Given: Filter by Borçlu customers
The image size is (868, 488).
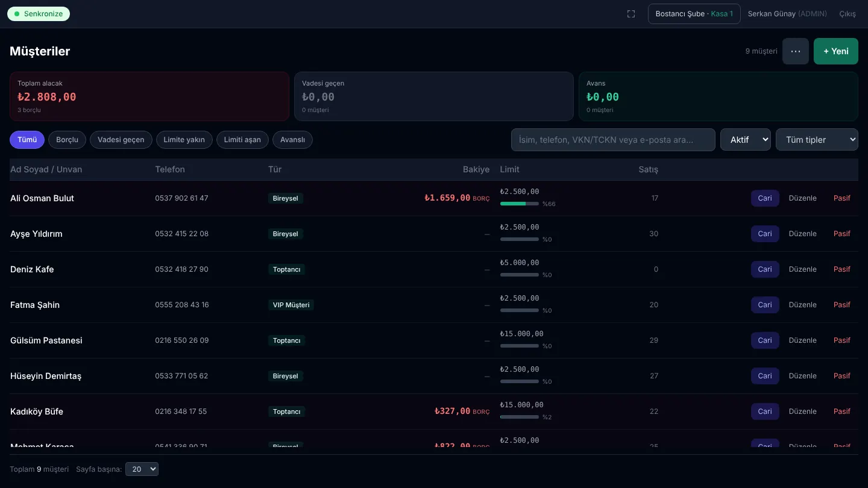Looking at the screenshot, I should (x=68, y=140).
